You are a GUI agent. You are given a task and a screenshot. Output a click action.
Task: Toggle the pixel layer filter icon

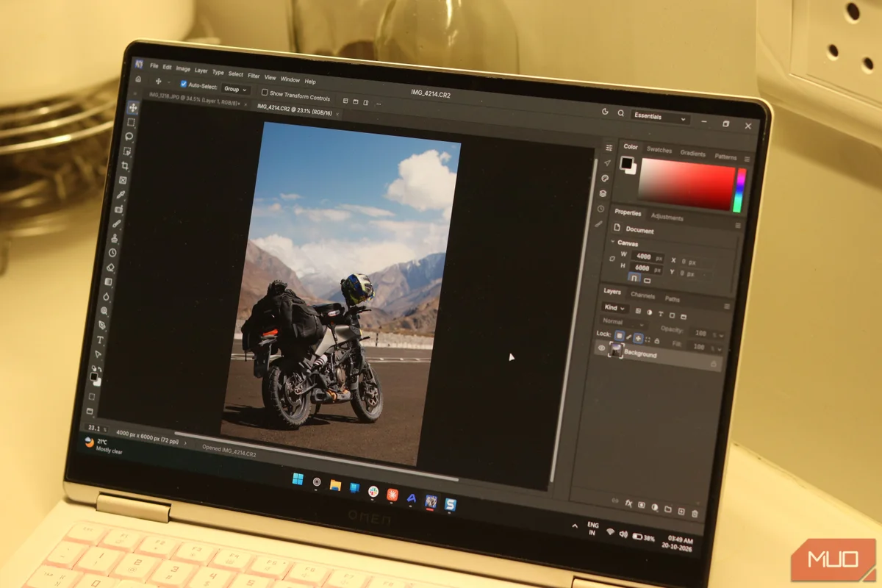coord(638,310)
